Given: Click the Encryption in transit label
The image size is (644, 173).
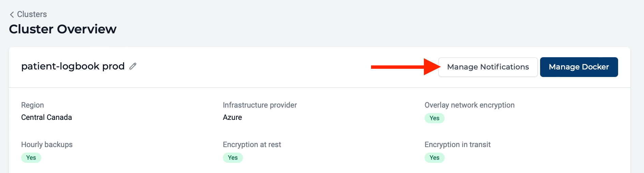Looking at the screenshot, I should tap(457, 145).
